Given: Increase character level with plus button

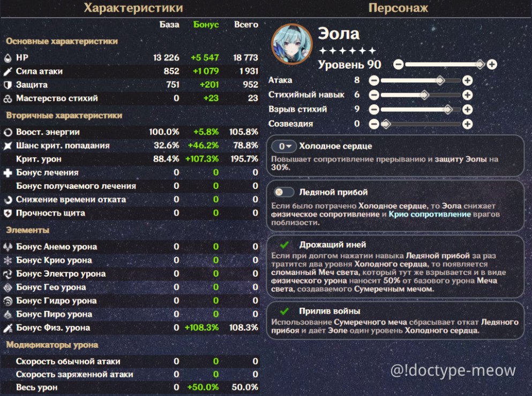Looking at the screenshot, I should pyautogui.click(x=492, y=64).
